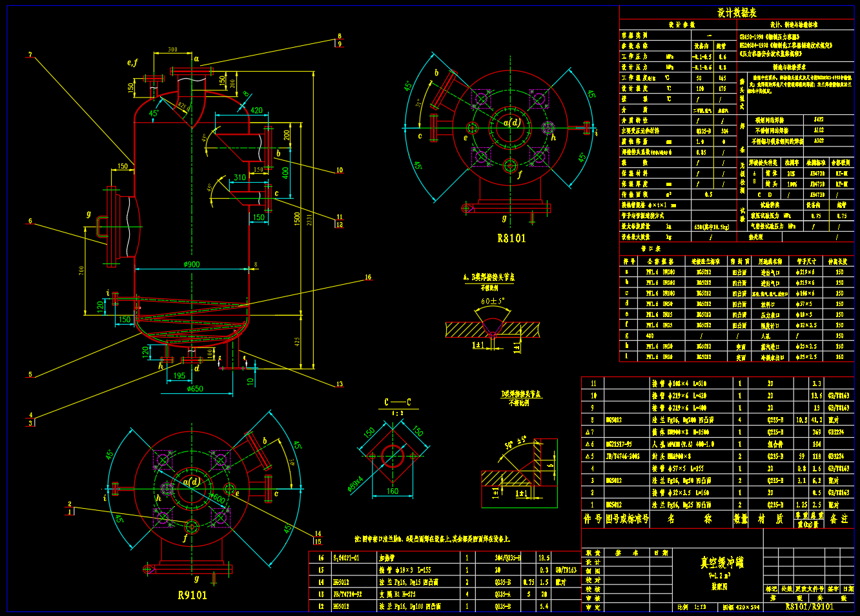Click the 1500 shell height dimension
Viewport: 860px width, 616px height.
coord(297,220)
